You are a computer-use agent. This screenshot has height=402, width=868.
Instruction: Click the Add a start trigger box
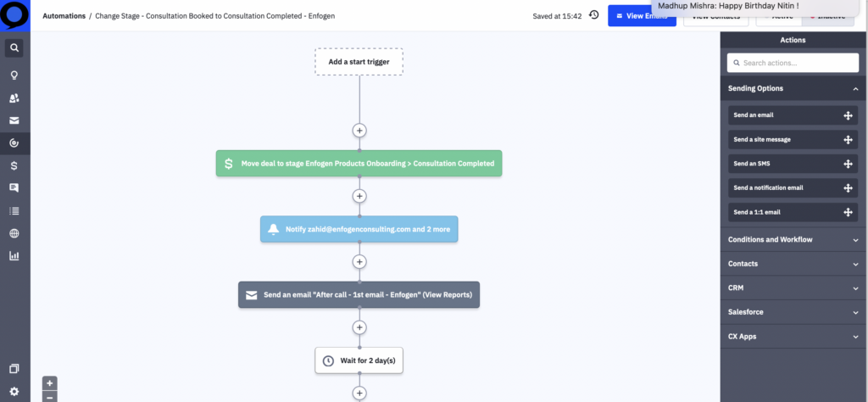coord(359,61)
